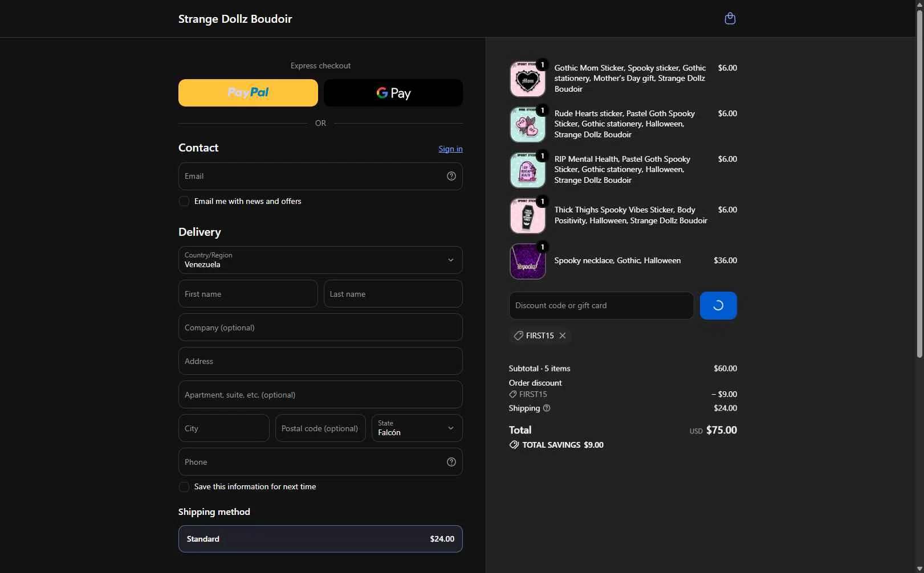Click the email field help icon

click(451, 176)
